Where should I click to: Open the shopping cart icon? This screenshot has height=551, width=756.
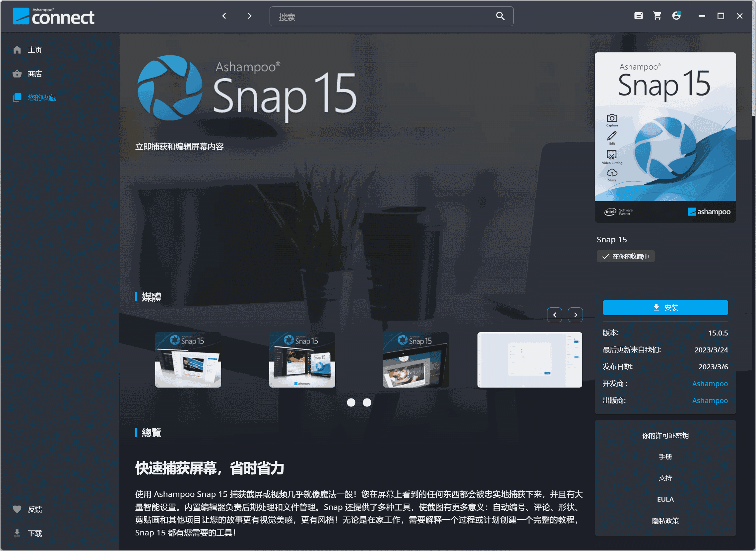(657, 16)
